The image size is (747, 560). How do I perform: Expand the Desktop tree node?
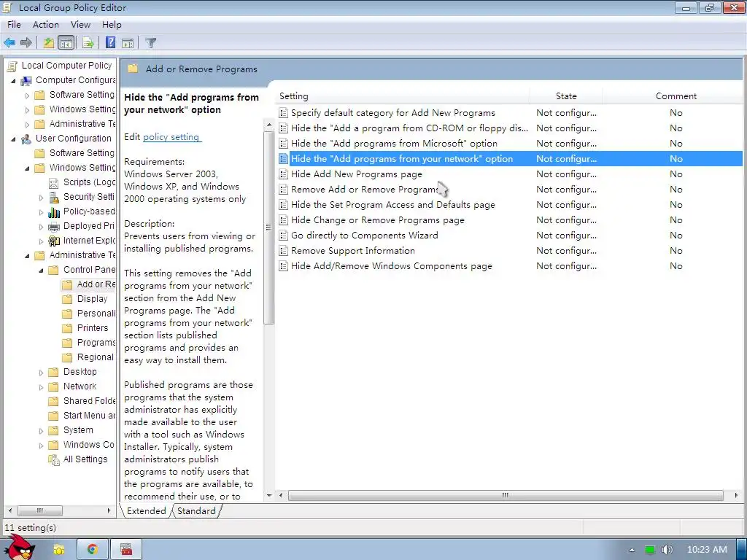[x=41, y=373]
